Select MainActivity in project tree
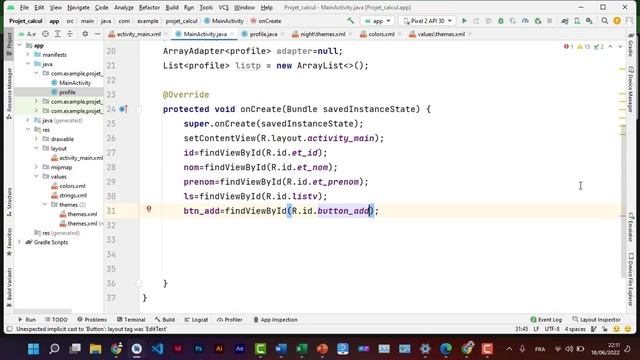Viewport: 640px width, 360px height. point(75,83)
